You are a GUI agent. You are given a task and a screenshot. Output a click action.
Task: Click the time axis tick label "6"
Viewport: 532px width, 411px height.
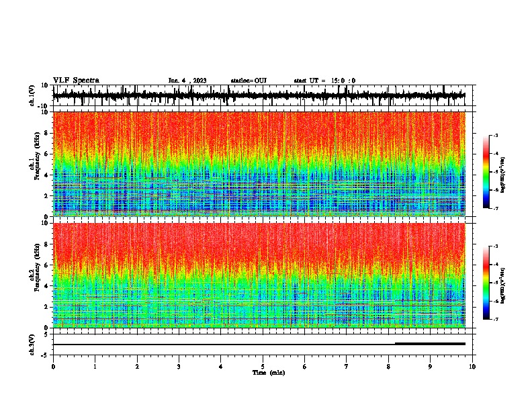coord(304,367)
